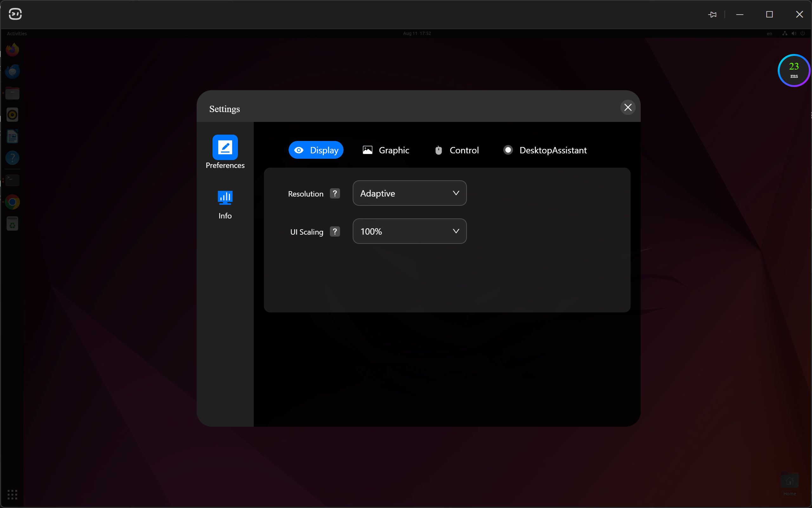The height and width of the screenshot is (508, 812).
Task: Click the en language indicator
Action: point(769,34)
